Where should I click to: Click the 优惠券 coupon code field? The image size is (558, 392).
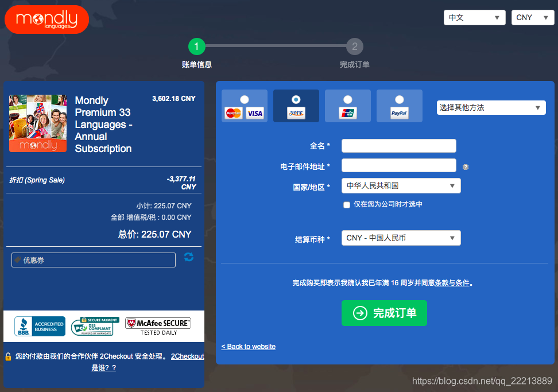[x=94, y=260]
